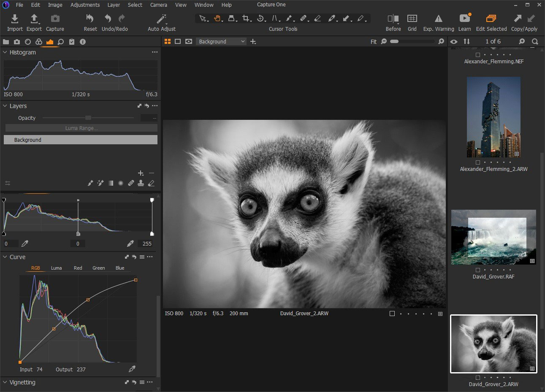
Task: Tick the color tag checkbox under David_Grover.RAF
Action: (478, 270)
